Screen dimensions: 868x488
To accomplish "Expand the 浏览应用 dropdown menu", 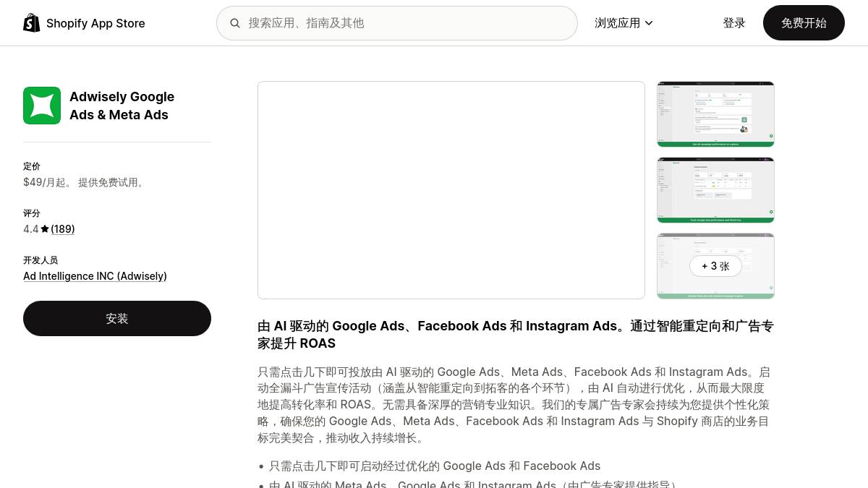I will point(624,23).
